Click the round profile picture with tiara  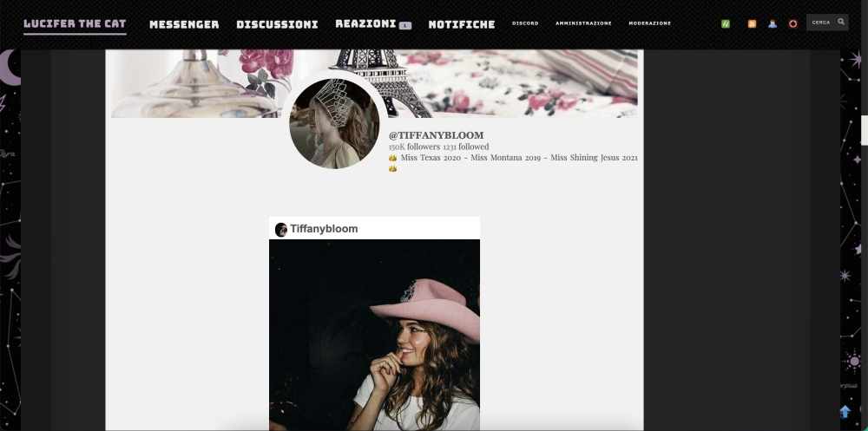click(x=334, y=123)
